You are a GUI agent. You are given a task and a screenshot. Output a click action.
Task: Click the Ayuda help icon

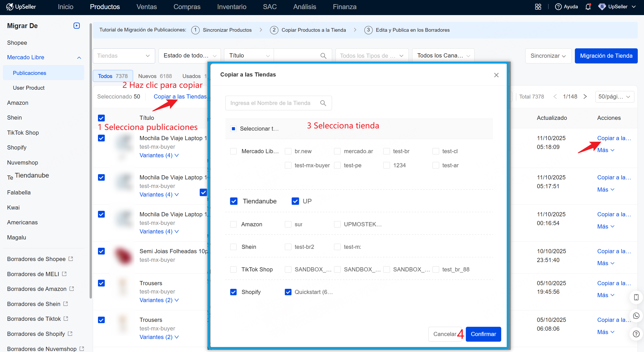point(558,7)
